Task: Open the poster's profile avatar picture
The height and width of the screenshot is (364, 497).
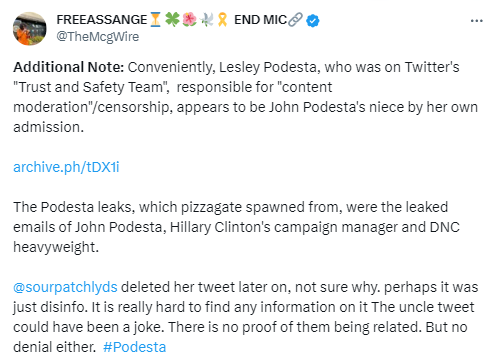Action: (30, 29)
